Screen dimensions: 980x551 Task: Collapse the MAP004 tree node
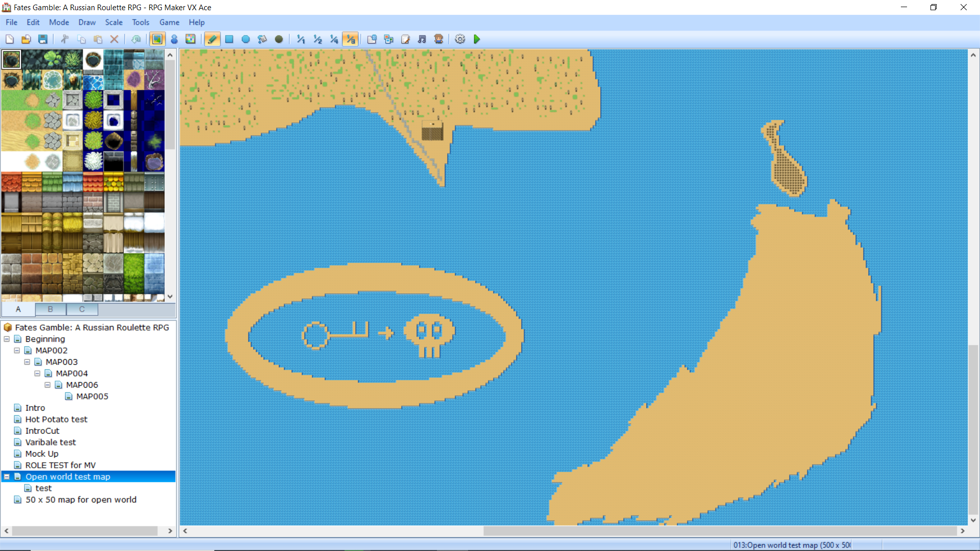[37, 373]
